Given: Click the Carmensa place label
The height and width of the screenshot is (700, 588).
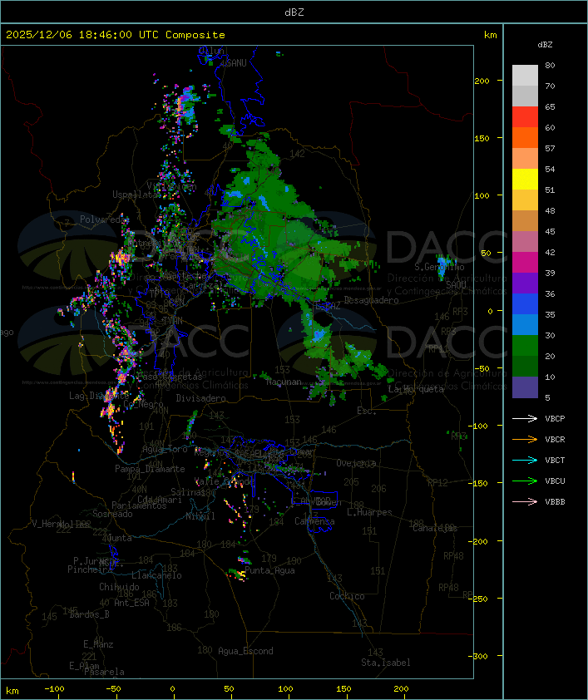Looking at the screenshot, I should (x=314, y=521).
